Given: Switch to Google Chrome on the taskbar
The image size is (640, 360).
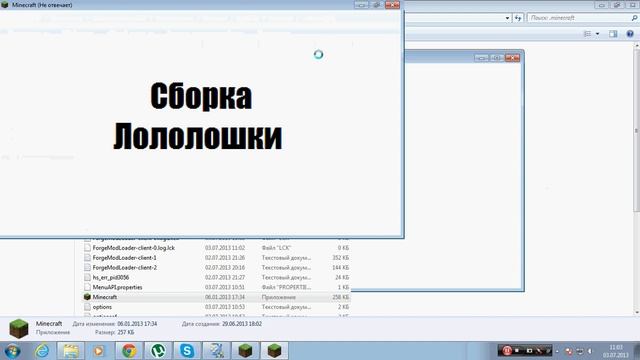Looking at the screenshot, I should point(129,351).
